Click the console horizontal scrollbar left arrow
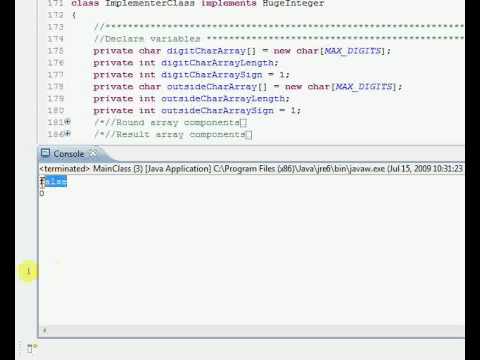The height and width of the screenshot is (360, 480). pyautogui.click(x=45, y=331)
